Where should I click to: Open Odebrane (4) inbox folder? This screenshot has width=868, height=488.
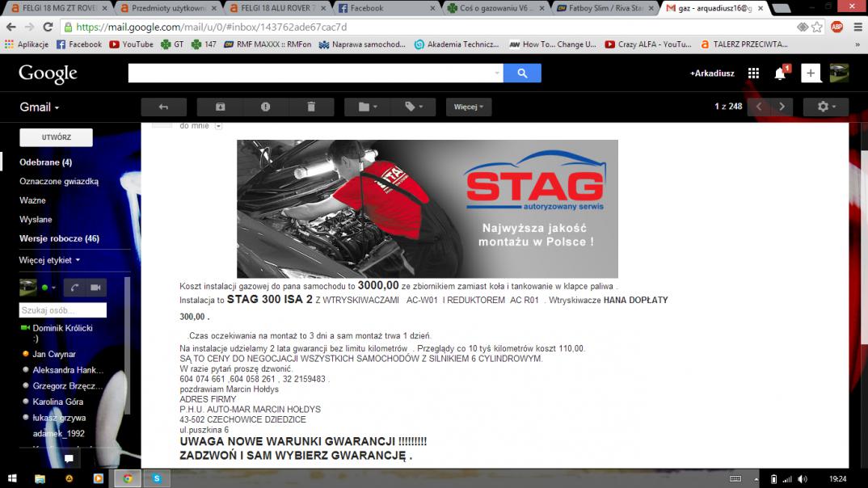pyautogui.click(x=45, y=162)
